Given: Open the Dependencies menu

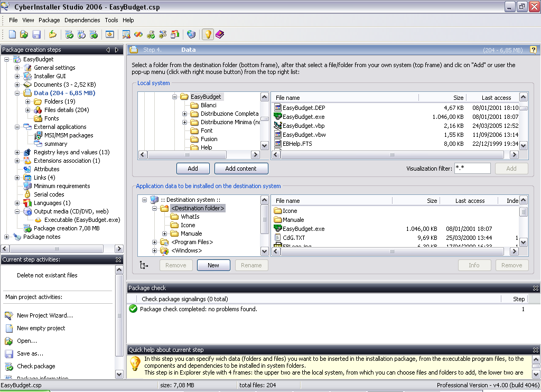Looking at the screenshot, I should pyautogui.click(x=82, y=20).
